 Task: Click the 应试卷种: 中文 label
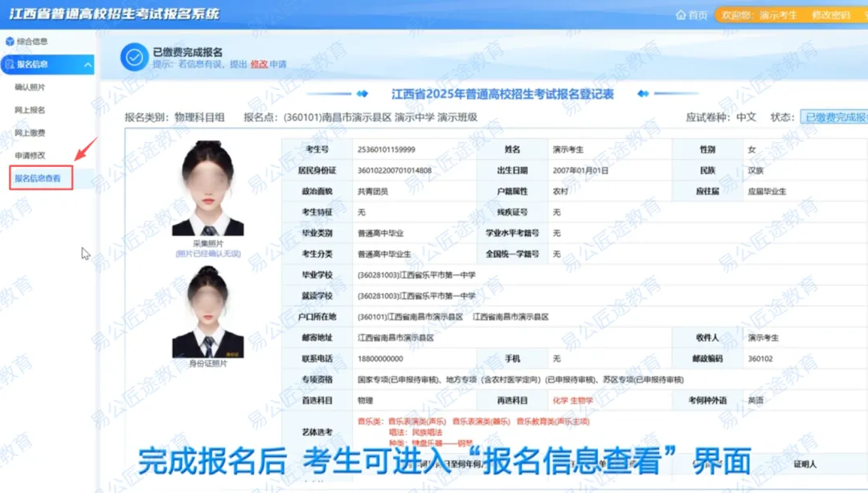click(x=721, y=117)
